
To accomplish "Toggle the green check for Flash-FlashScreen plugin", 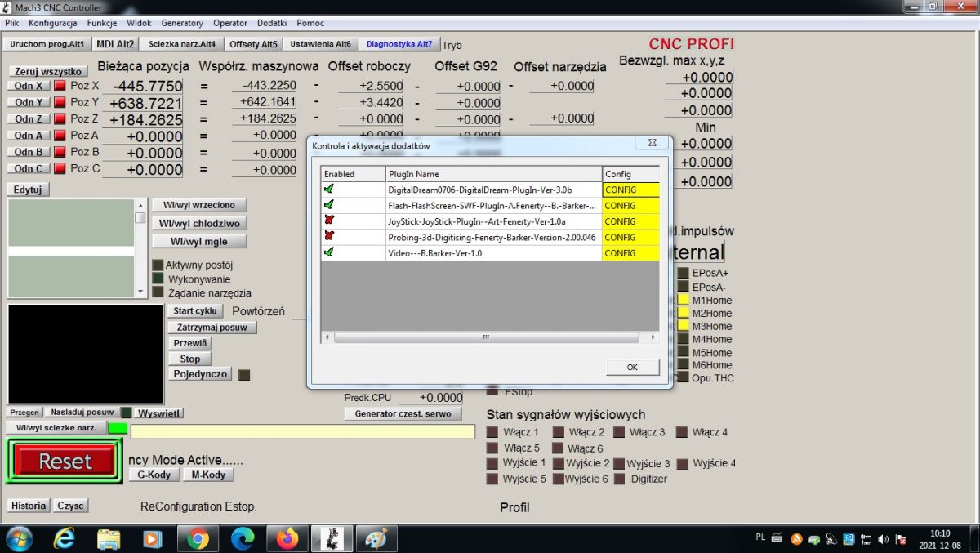I will pos(329,205).
